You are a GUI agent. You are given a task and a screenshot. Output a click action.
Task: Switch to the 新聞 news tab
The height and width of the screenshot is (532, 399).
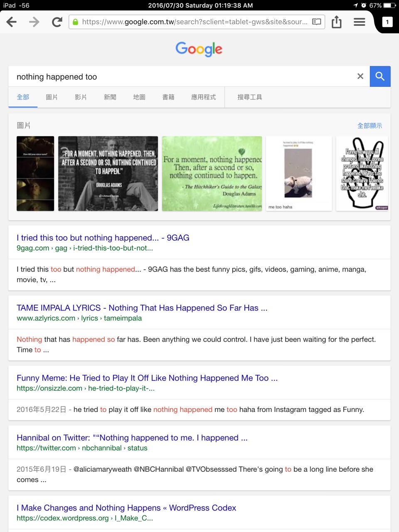[x=110, y=97]
